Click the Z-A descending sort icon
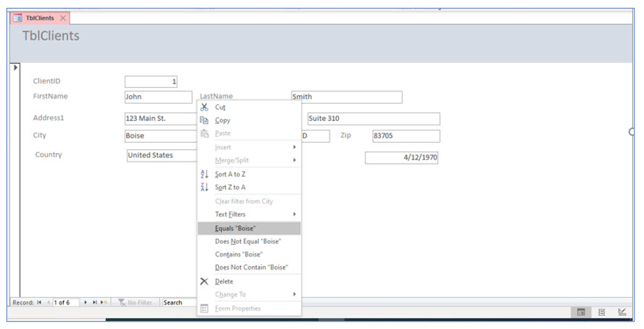This screenshot has height=329, width=644. pos(204,187)
